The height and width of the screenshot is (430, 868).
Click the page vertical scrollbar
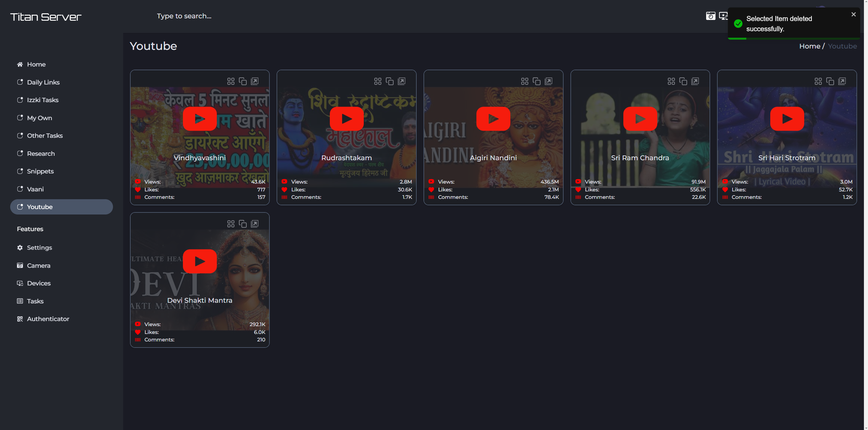coord(866,215)
